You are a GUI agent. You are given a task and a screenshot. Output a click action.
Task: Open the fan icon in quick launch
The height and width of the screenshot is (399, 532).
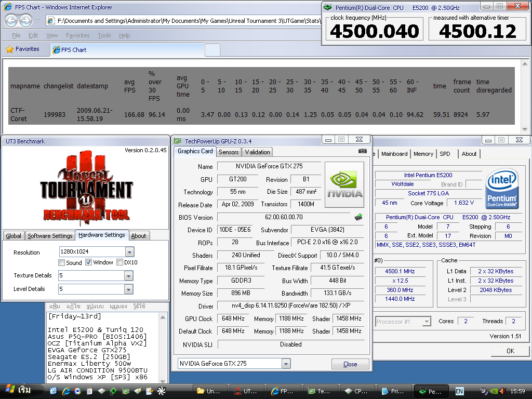pyautogui.click(x=161, y=391)
